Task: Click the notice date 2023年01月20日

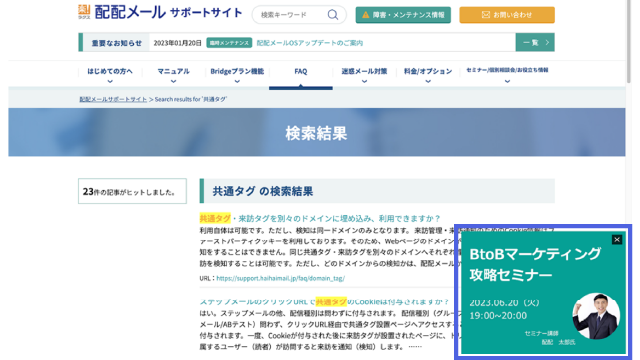Action: (178, 43)
